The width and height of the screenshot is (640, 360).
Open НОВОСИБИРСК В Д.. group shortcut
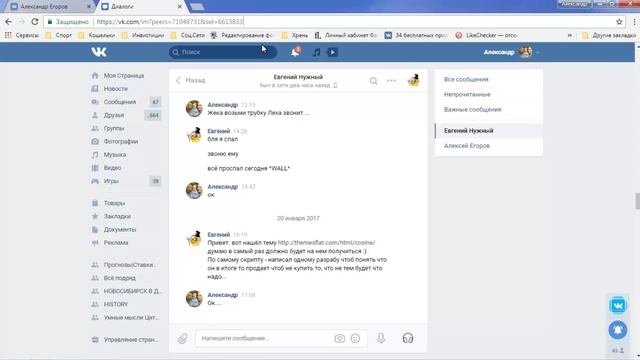132,291
